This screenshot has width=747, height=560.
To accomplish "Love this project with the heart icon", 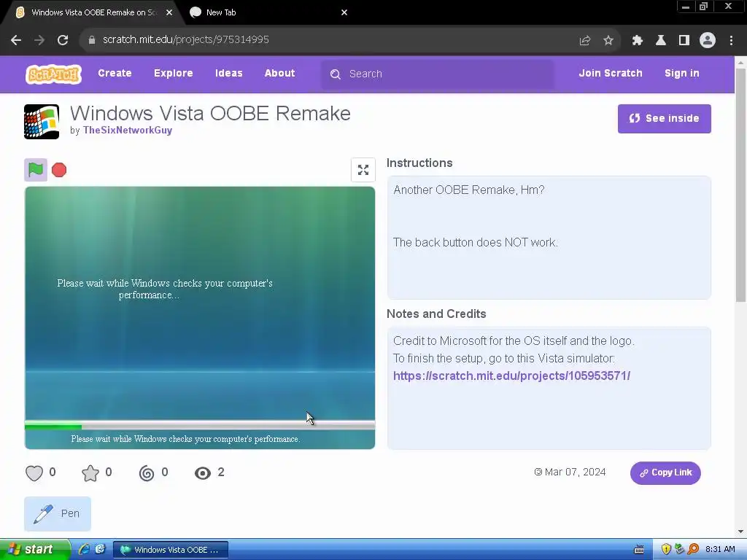I will coord(34,472).
